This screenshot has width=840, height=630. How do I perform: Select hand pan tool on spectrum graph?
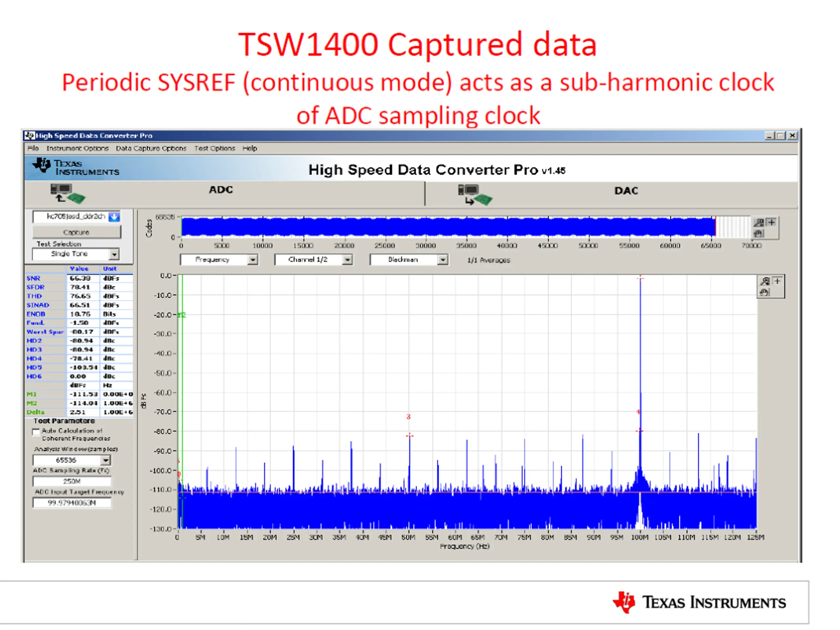click(764, 292)
